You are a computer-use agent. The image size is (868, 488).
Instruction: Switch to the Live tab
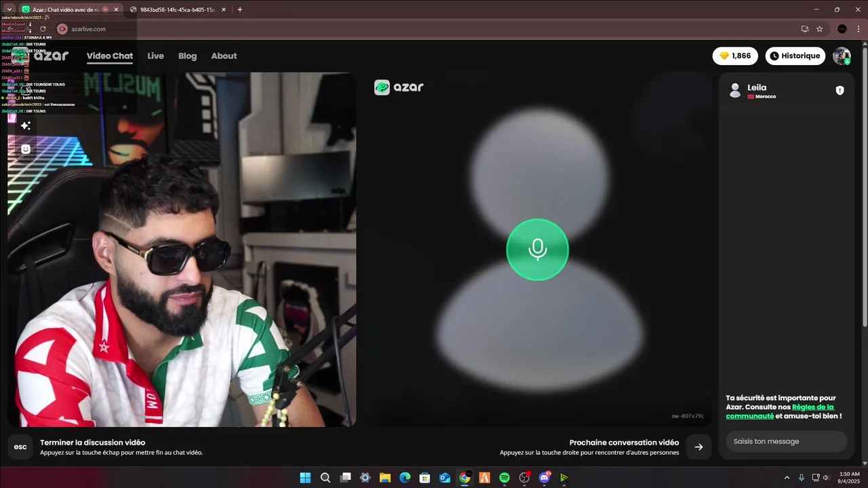tap(155, 56)
